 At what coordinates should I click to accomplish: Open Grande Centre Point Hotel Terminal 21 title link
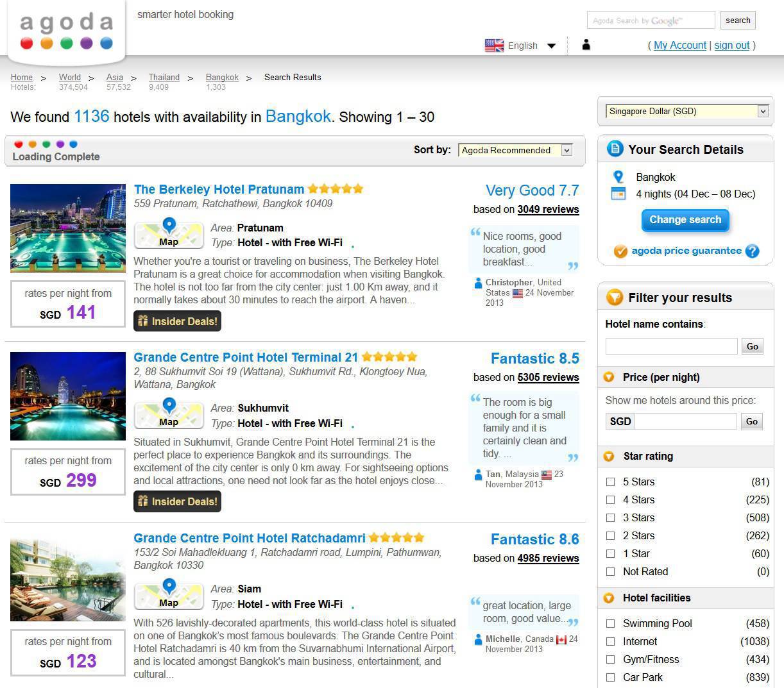tap(246, 357)
